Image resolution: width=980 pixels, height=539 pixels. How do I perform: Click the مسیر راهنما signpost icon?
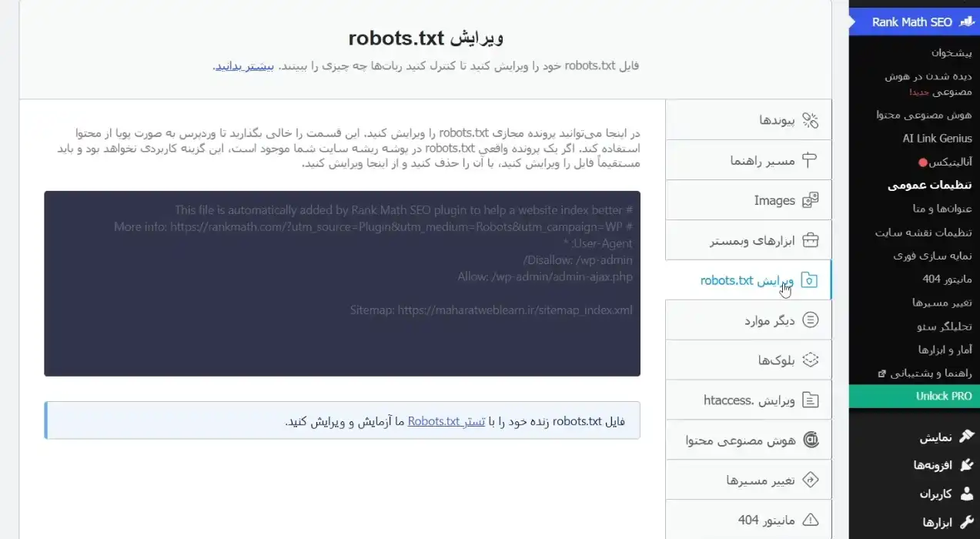810,160
